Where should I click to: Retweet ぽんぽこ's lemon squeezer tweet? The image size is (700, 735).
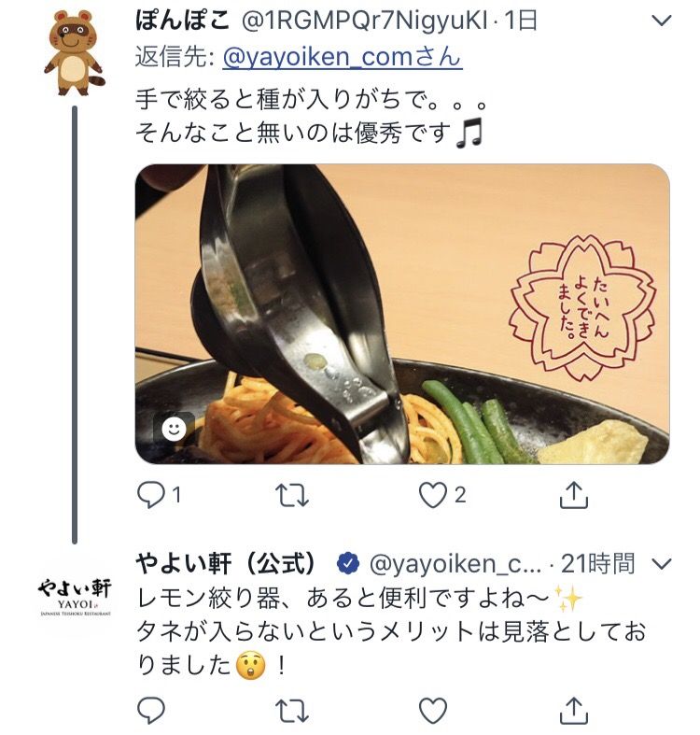tap(291, 496)
